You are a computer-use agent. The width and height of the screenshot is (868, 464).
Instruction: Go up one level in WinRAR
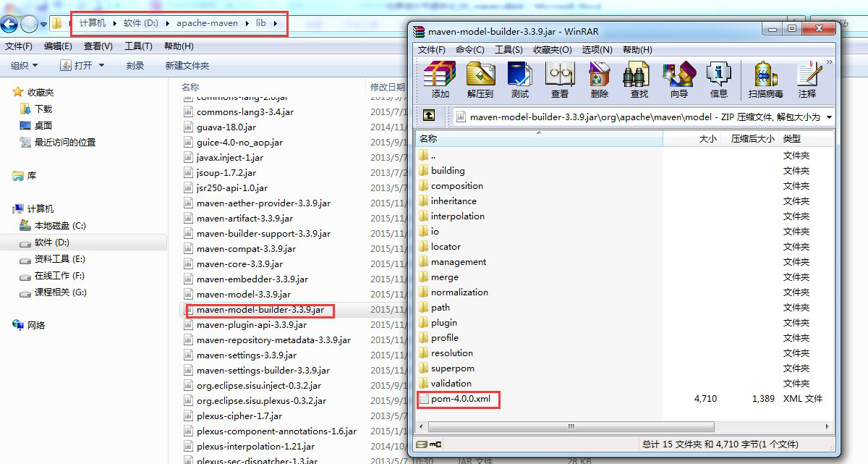tap(429, 116)
